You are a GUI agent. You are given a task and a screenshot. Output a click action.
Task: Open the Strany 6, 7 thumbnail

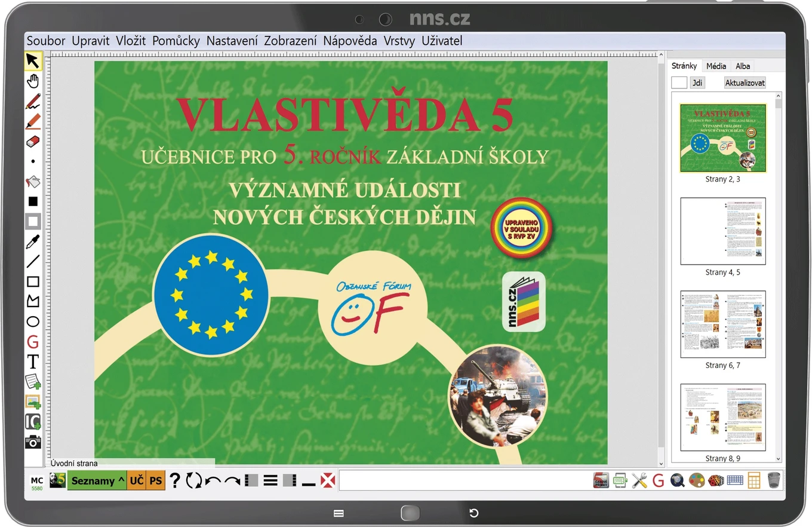coord(722,330)
